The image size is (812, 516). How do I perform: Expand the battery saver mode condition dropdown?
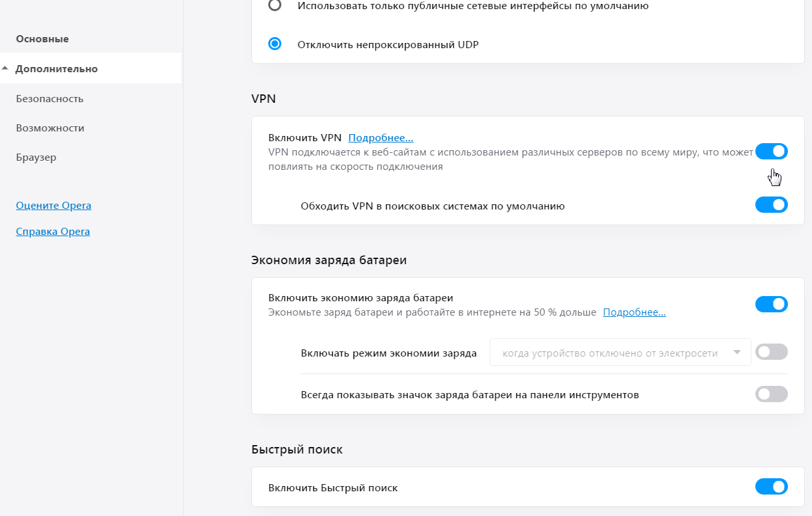pyautogui.click(x=620, y=353)
